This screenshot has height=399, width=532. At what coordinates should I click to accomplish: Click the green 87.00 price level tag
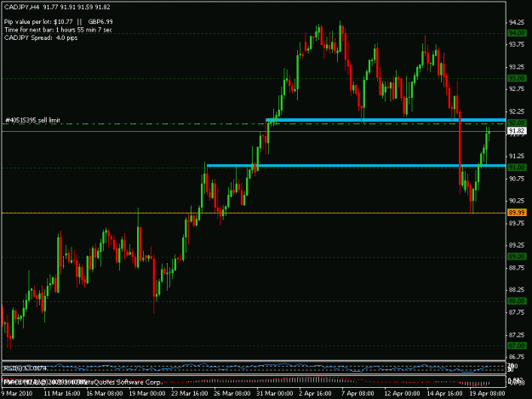click(x=517, y=345)
